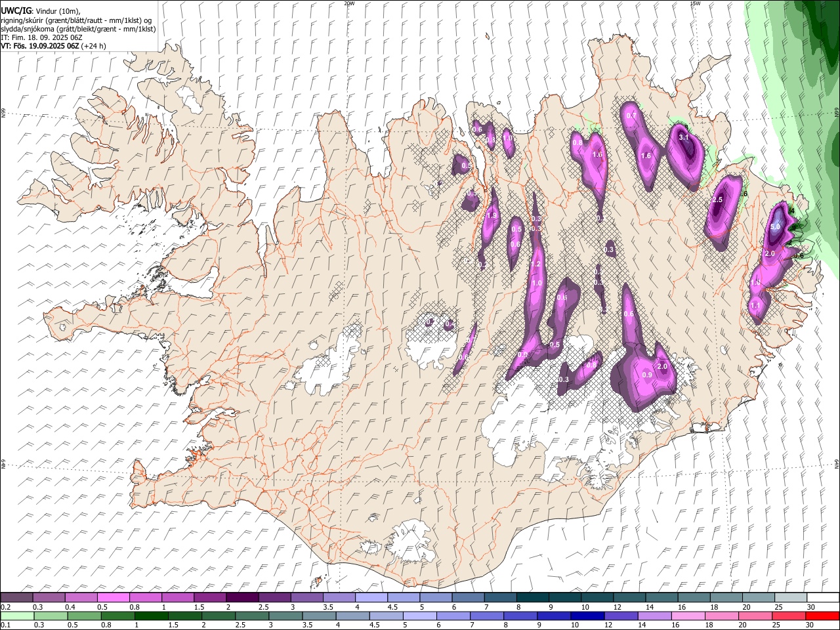This screenshot has height=630, width=840.
Task: Click the '0.1' label under the lower legend
Action: click(x=6, y=625)
